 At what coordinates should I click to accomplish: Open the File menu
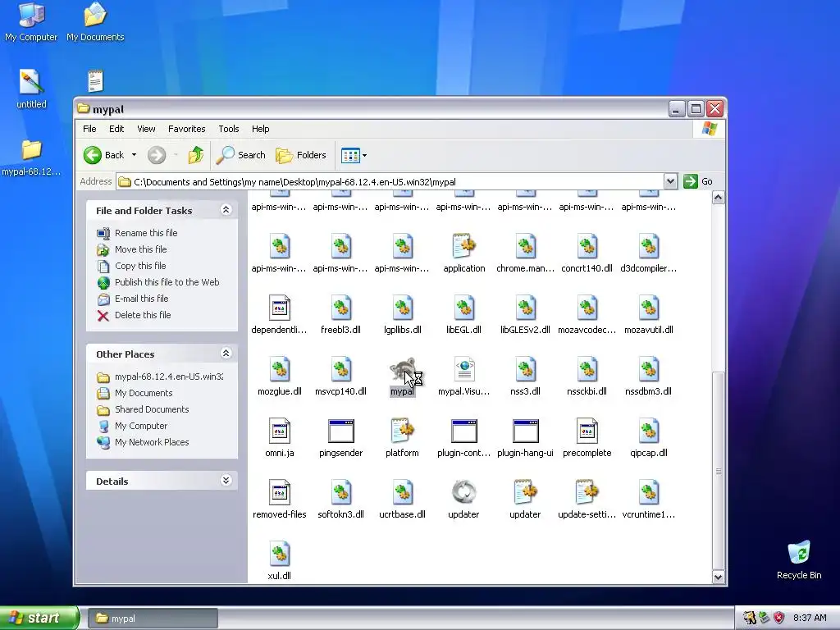89,129
